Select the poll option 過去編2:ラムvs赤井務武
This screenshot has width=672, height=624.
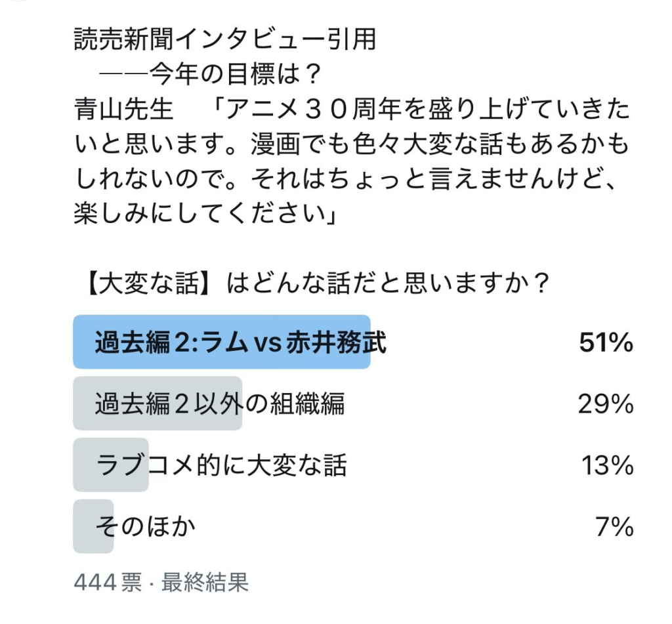(x=240, y=343)
